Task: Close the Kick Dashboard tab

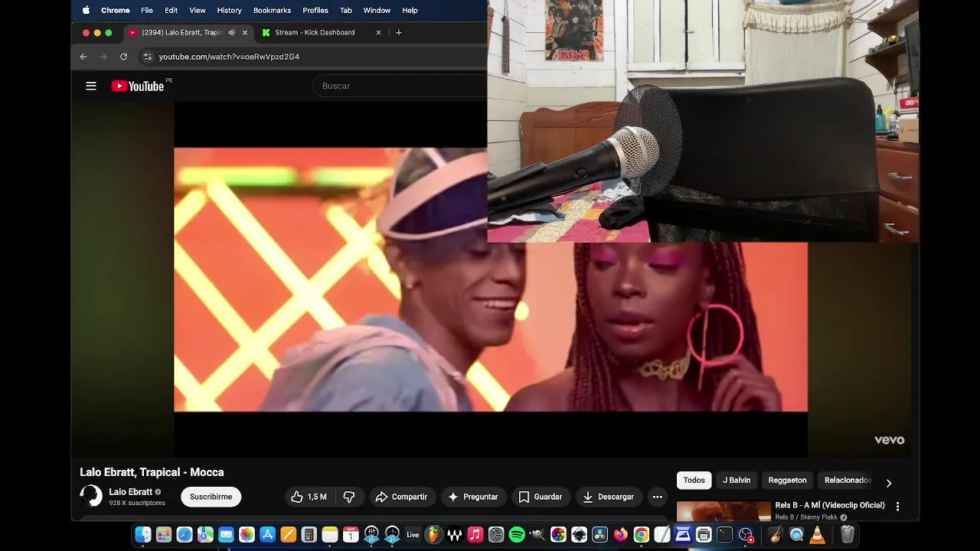Action: click(x=378, y=32)
